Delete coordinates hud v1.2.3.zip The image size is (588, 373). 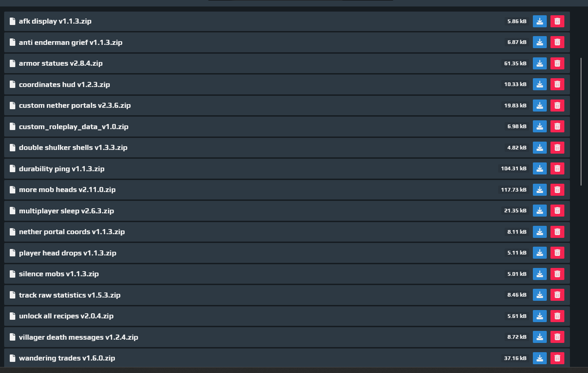click(557, 84)
